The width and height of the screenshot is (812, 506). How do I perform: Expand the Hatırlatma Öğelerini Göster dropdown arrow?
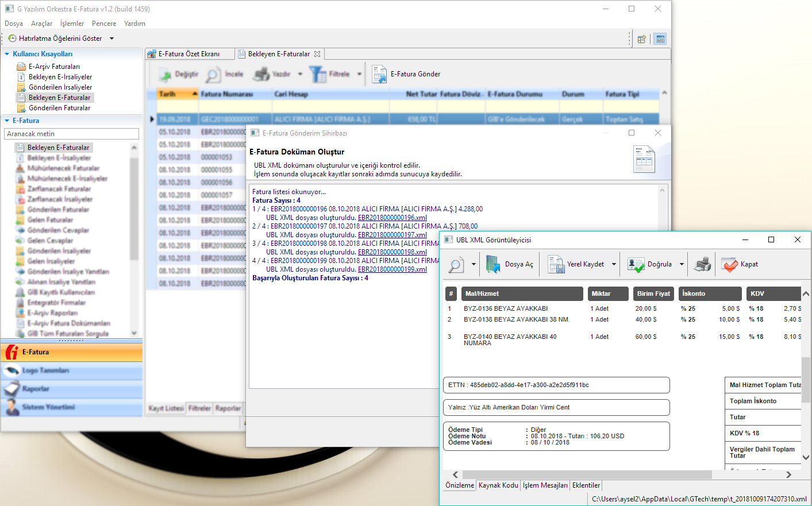tap(111, 38)
